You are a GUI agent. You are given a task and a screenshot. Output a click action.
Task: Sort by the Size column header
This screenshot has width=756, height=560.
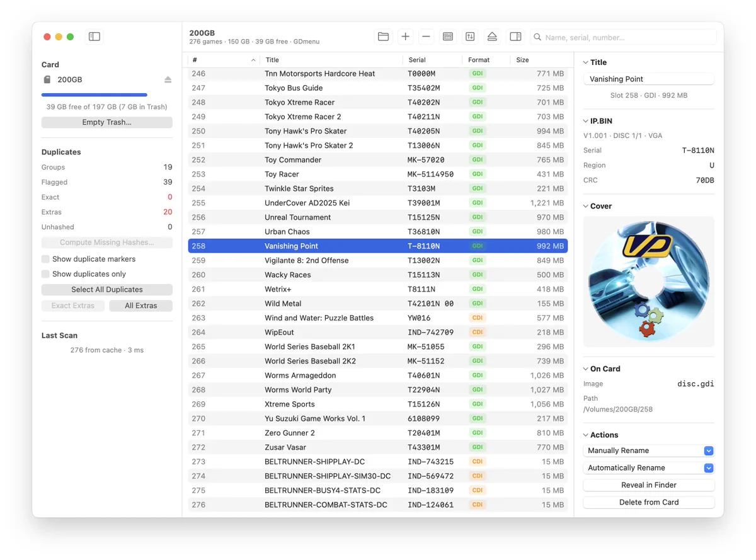(x=539, y=60)
